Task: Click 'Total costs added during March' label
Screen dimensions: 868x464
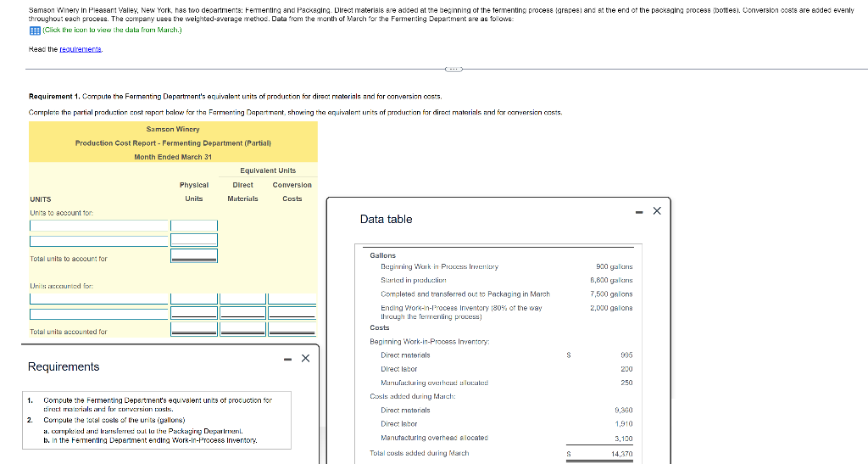Action: click(x=419, y=454)
